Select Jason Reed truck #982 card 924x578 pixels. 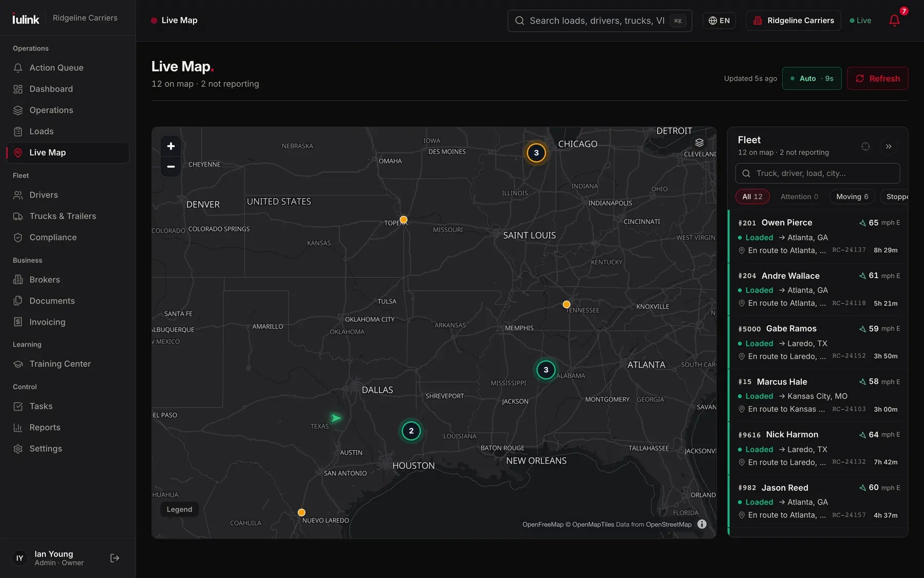[818, 501]
